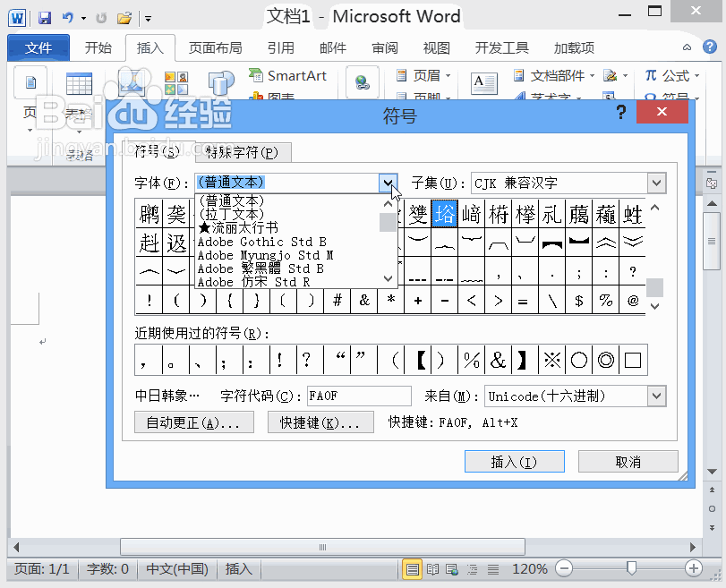Click the horizontal scrollbar thumb

[322, 547]
